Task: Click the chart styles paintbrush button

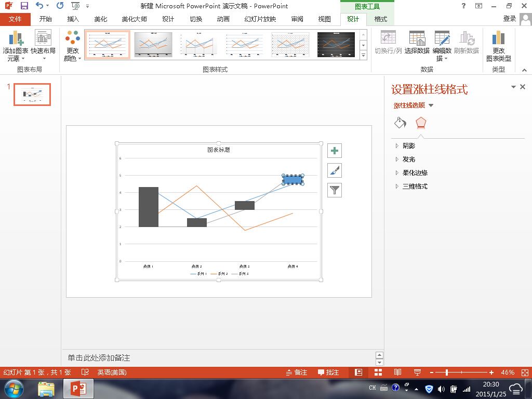Action: click(x=335, y=170)
